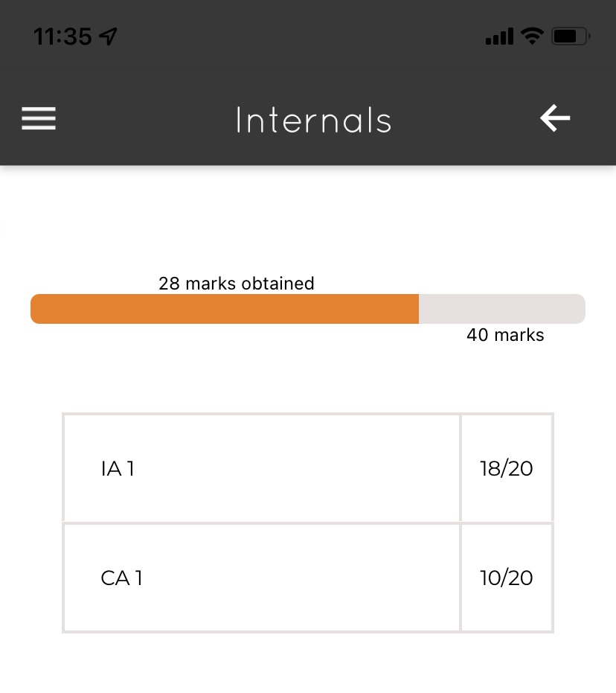The image size is (616, 693).
Task: Tap the 40 marks total label
Action: tap(505, 336)
